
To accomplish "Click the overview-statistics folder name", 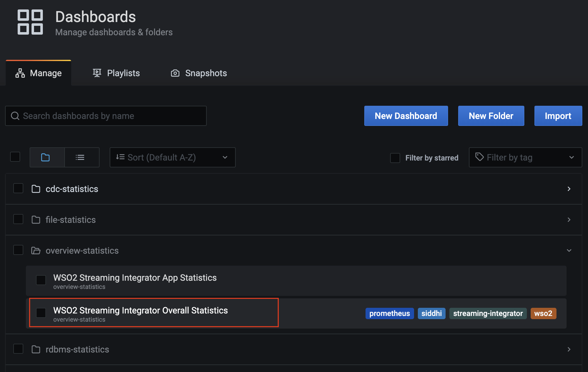I will (x=82, y=251).
